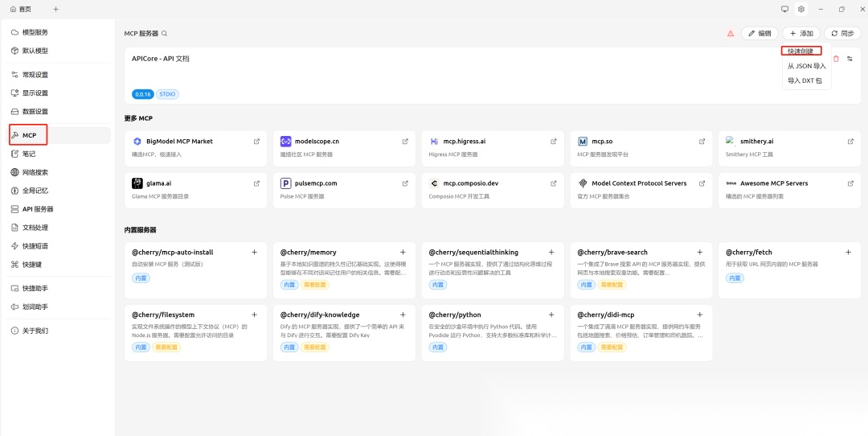Choose 从 JSON 导入 menu option
This screenshot has width=868, height=436.
(x=807, y=66)
